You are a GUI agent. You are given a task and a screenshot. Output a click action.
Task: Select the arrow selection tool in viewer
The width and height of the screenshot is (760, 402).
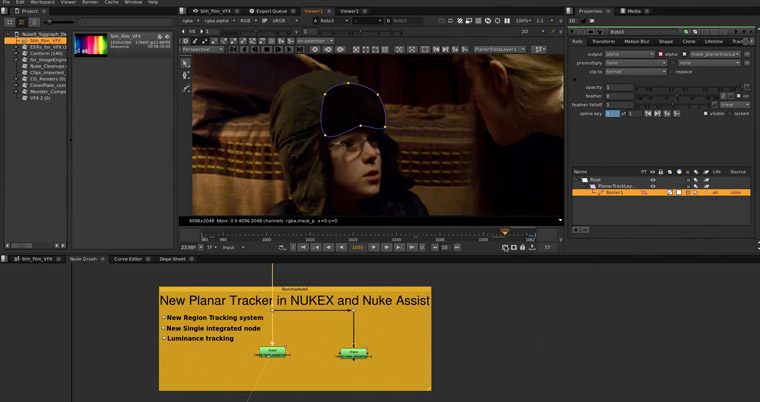pyautogui.click(x=186, y=63)
